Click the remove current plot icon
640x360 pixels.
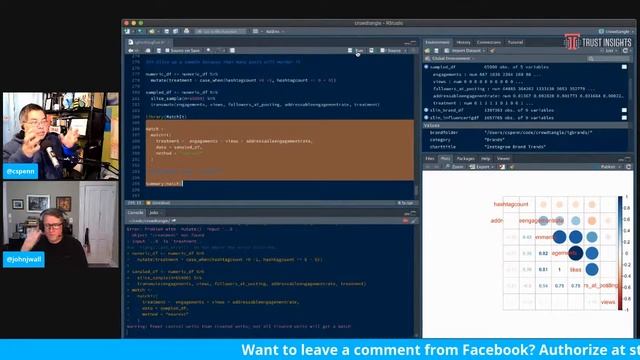(502, 167)
